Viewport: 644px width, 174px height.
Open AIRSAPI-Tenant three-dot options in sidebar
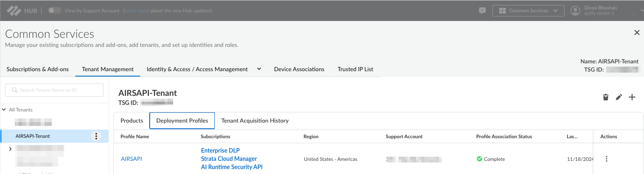click(x=96, y=136)
